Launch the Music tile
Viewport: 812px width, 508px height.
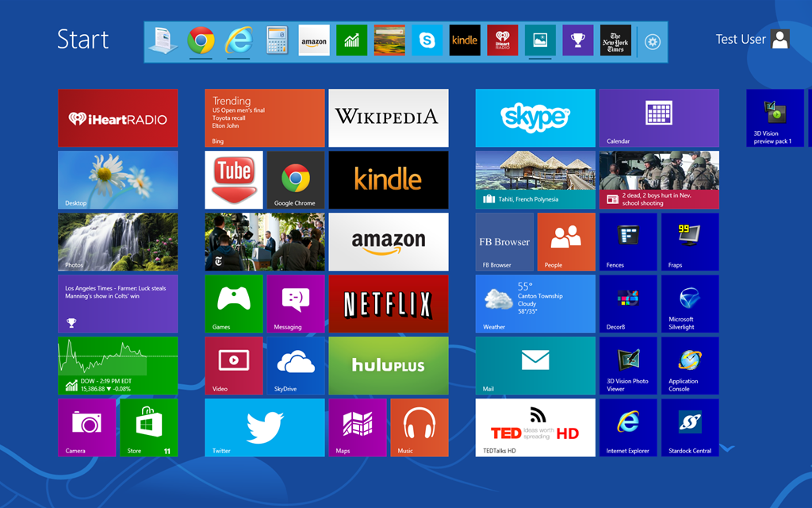click(419, 428)
